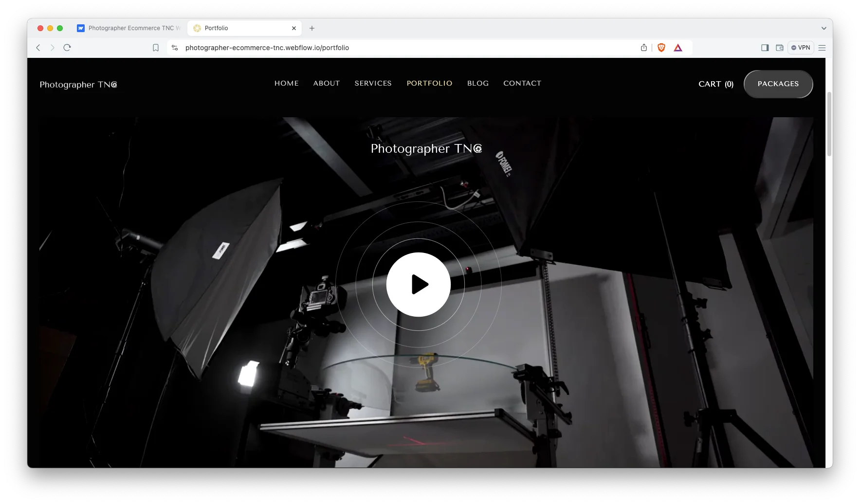This screenshot has height=504, width=860.
Task: Toggle the VPN control in the toolbar
Action: pyautogui.click(x=801, y=48)
